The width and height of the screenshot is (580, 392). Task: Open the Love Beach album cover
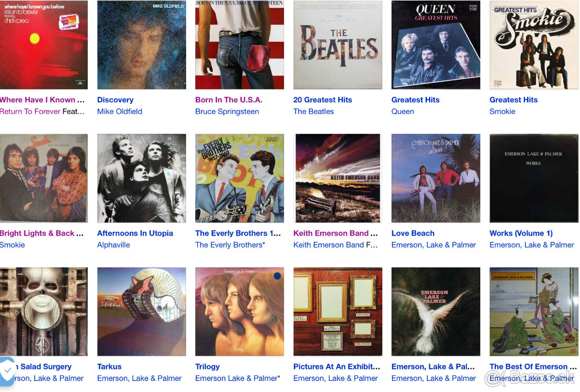tap(436, 178)
